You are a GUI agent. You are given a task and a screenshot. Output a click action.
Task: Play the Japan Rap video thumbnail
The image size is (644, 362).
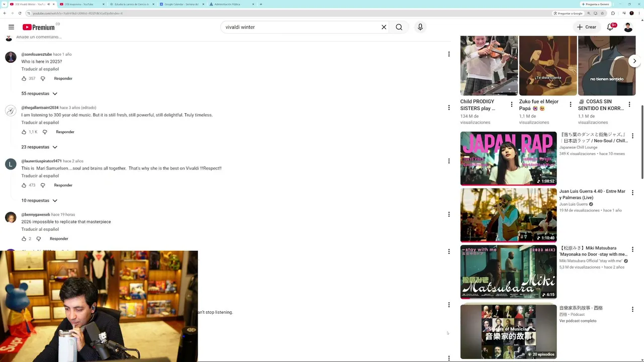click(x=508, y=158)
